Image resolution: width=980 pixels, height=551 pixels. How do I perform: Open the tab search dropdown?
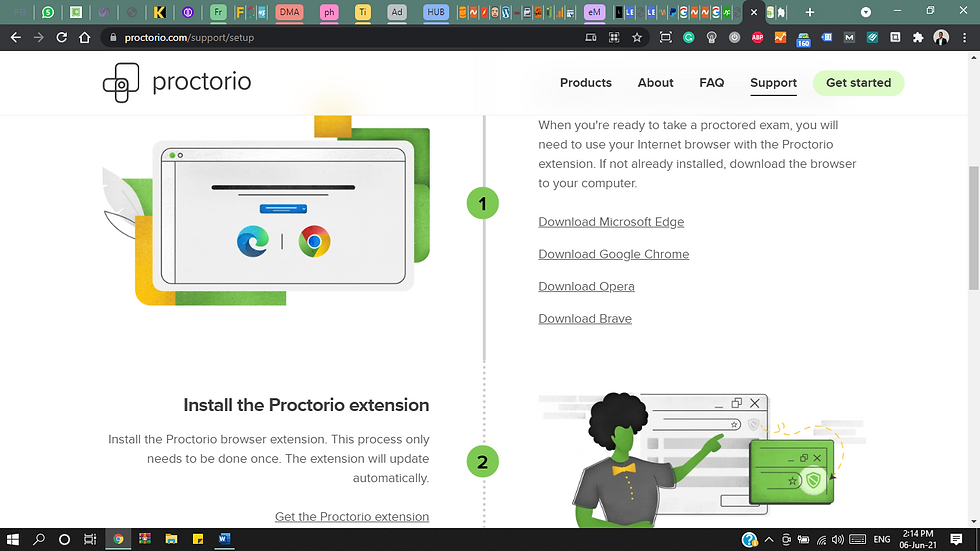866,12
